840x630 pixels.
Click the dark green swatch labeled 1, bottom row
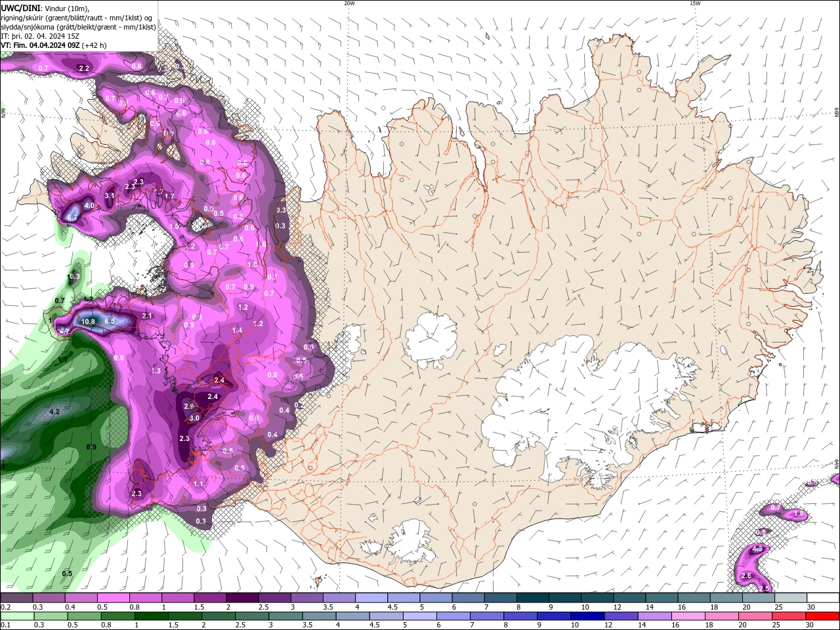(x=151, y=616)
